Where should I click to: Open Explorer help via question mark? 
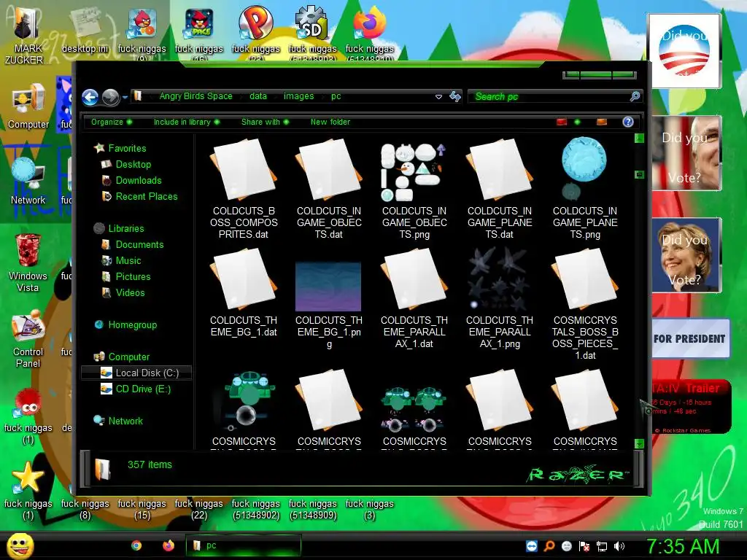[628, 122]
